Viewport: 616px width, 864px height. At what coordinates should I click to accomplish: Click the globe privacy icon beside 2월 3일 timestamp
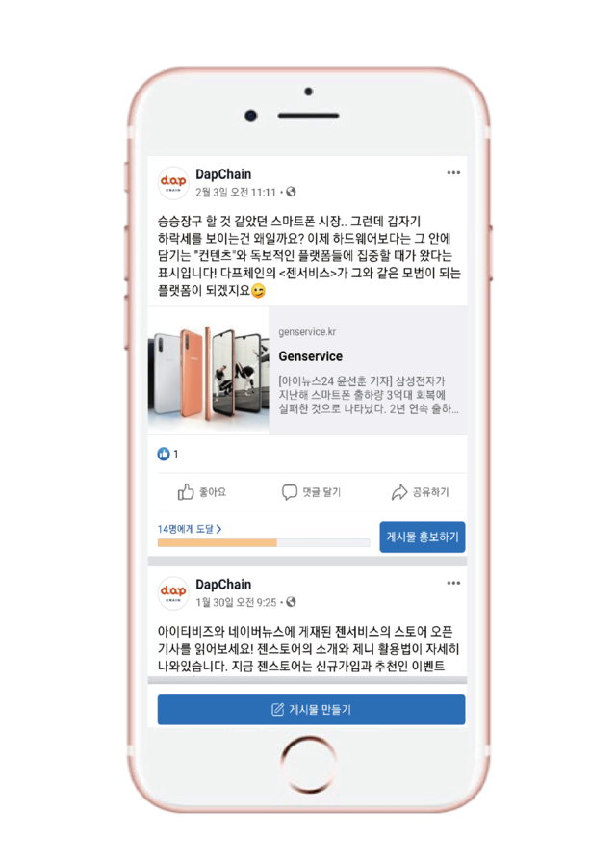click(292, 192)
